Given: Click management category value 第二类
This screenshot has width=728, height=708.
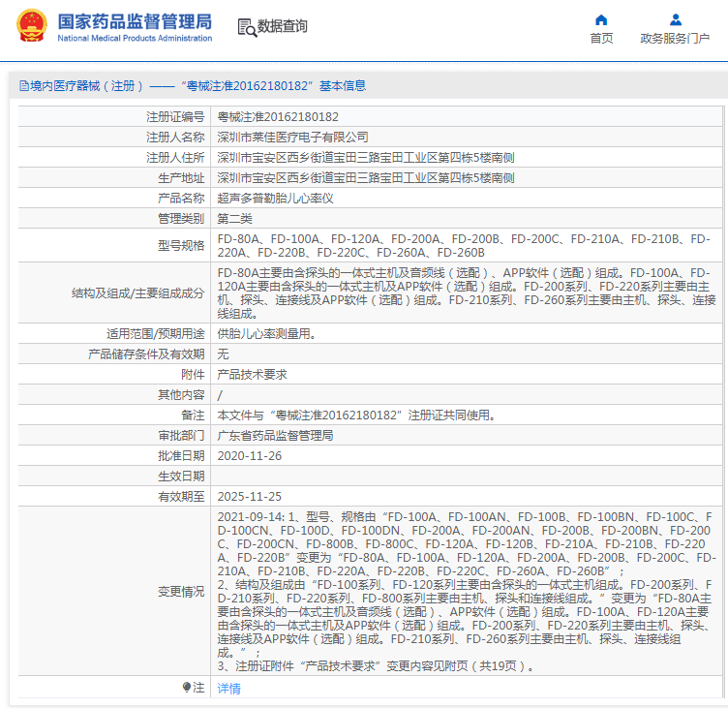Looking at the screenshot, I should click(235, 219).
